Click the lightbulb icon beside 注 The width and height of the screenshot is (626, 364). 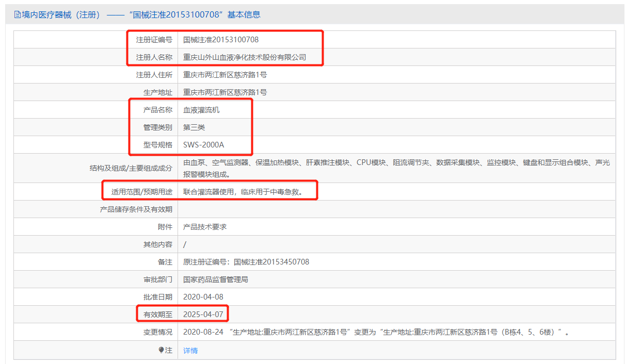pos(161,350)
